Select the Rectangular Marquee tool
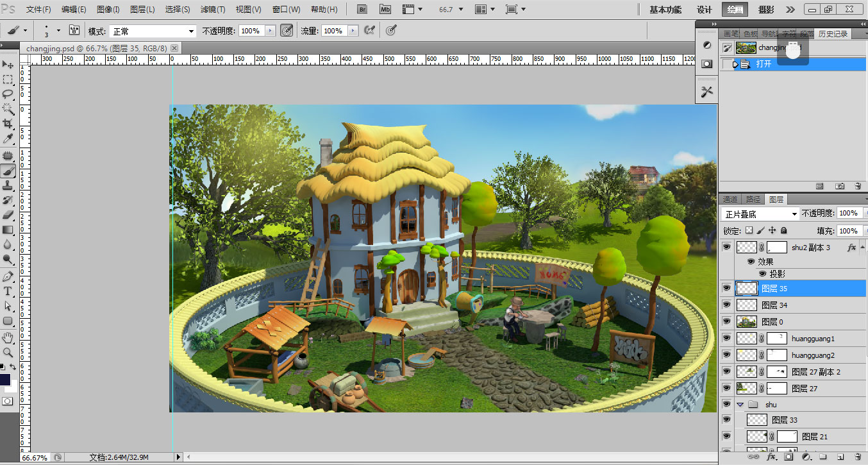The image size is (868, 465). (x=8, y=80)
